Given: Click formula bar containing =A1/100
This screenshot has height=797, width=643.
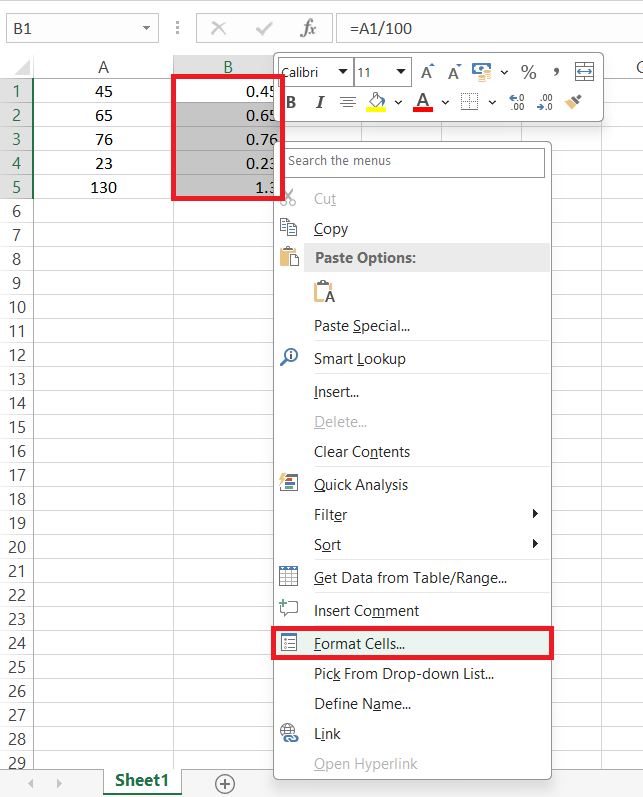Looking at the screenshot, I should pyautogui.click(x=489, y=28).
